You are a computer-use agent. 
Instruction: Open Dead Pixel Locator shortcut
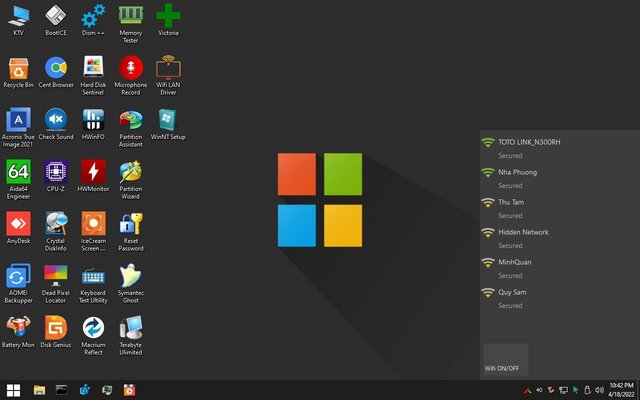click(56, 284)
